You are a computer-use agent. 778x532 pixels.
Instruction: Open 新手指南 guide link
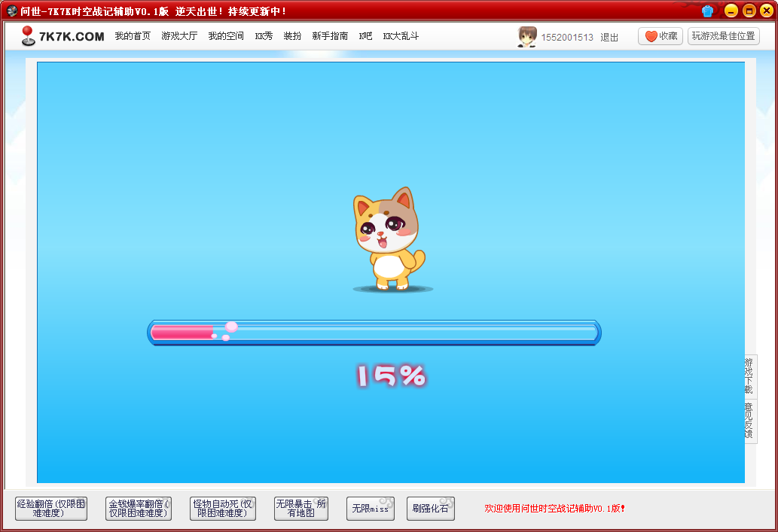coord(330,36)
